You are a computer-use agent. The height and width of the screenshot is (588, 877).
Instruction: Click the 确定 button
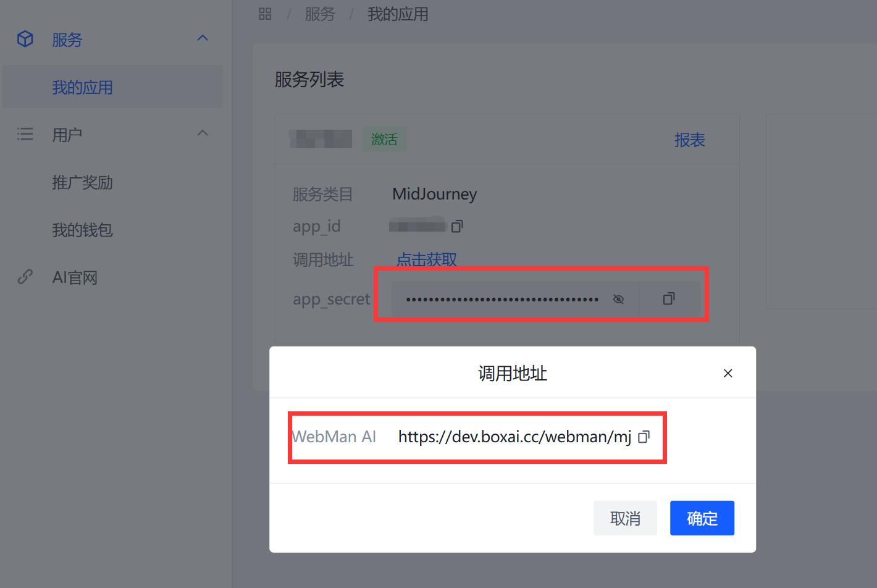pyautogui.click(x=702, y=518)
